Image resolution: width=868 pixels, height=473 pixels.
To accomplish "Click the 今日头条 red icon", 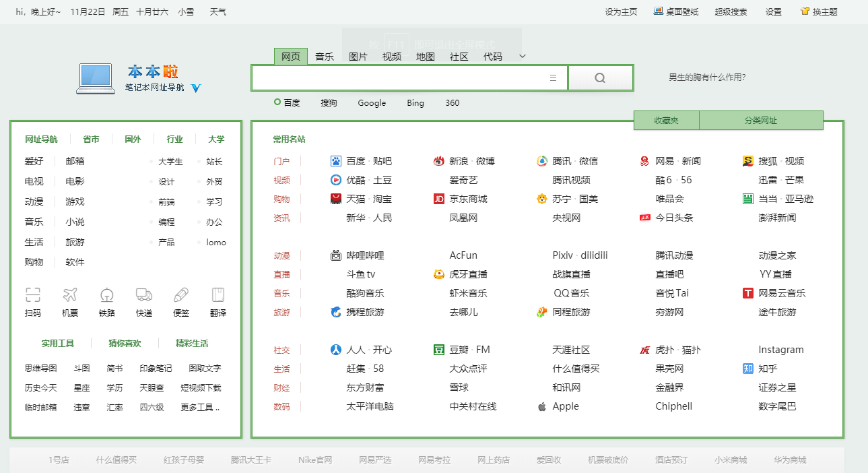I will (x=644, y=218).
